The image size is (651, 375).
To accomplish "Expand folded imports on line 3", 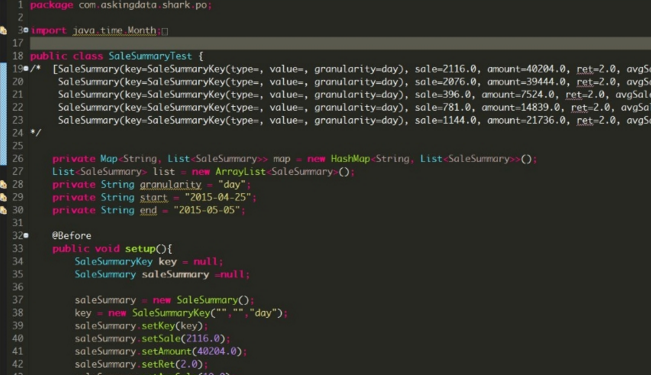I will (x=26, y=30).
